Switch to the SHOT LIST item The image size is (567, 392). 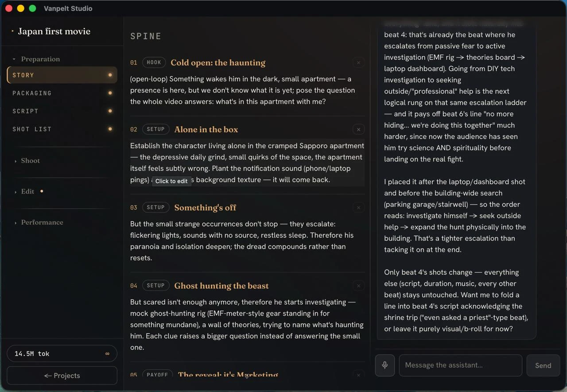(x=62, y=129)
